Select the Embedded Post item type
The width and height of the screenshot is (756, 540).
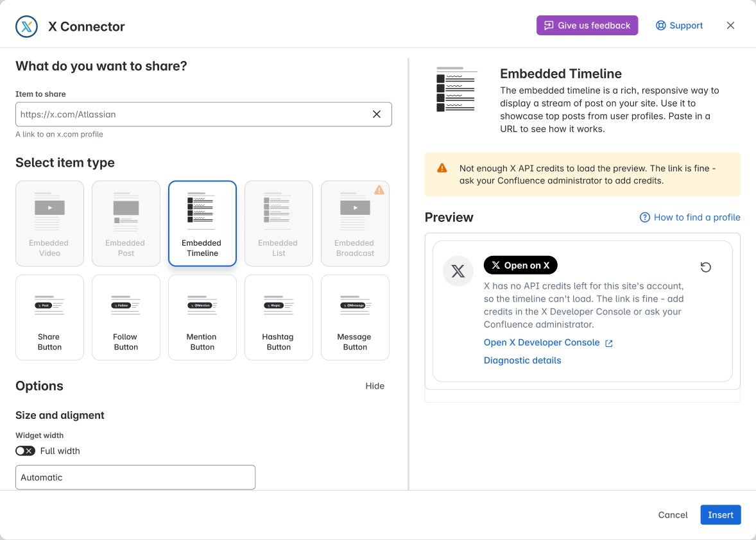126,224
